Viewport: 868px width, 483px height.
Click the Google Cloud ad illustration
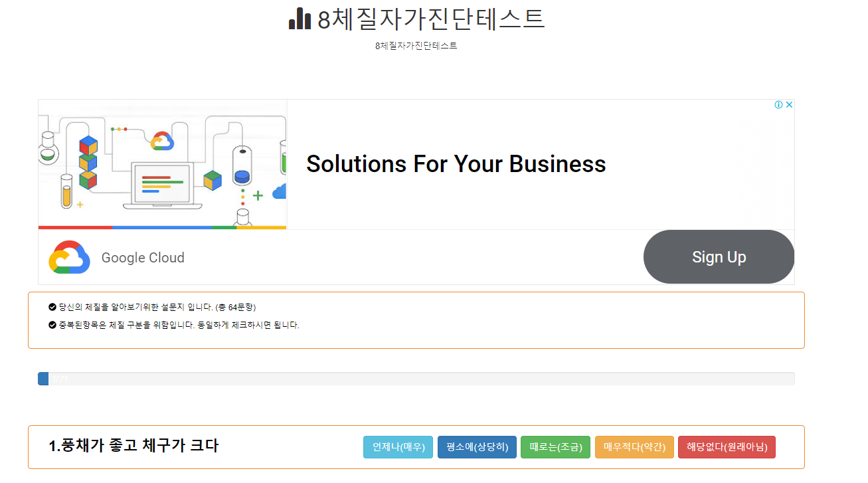point(162,164)
